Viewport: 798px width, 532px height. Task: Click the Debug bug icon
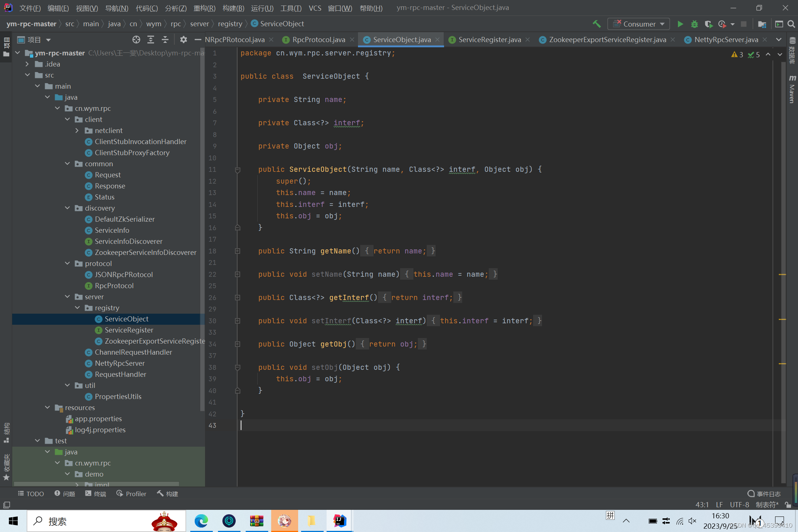point(694,24)
